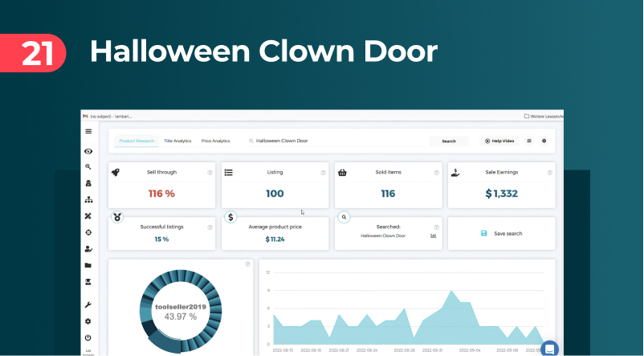Click the eye icon in the sidebar
The image size is (644, 356).
click(x=88, y=151)
